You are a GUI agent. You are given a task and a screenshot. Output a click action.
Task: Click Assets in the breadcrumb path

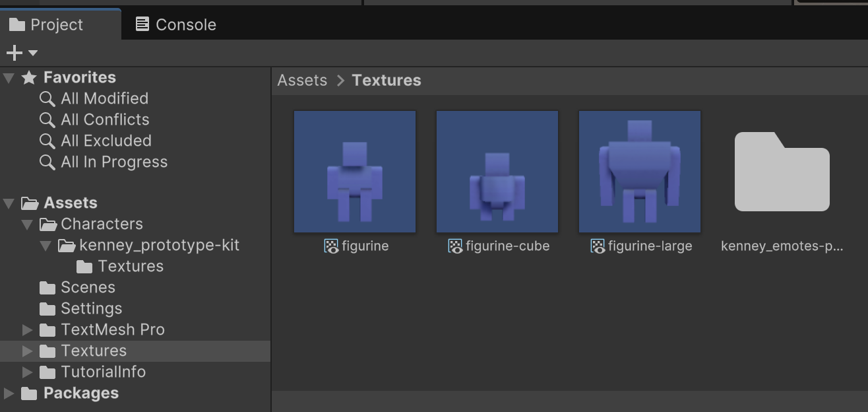click(302, 81)
